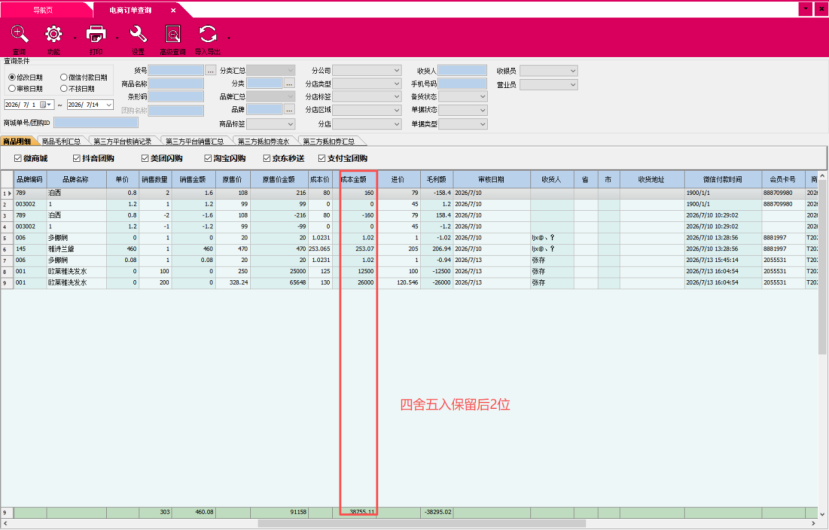Open the tab list arrow at top right

tap(805, 9)
